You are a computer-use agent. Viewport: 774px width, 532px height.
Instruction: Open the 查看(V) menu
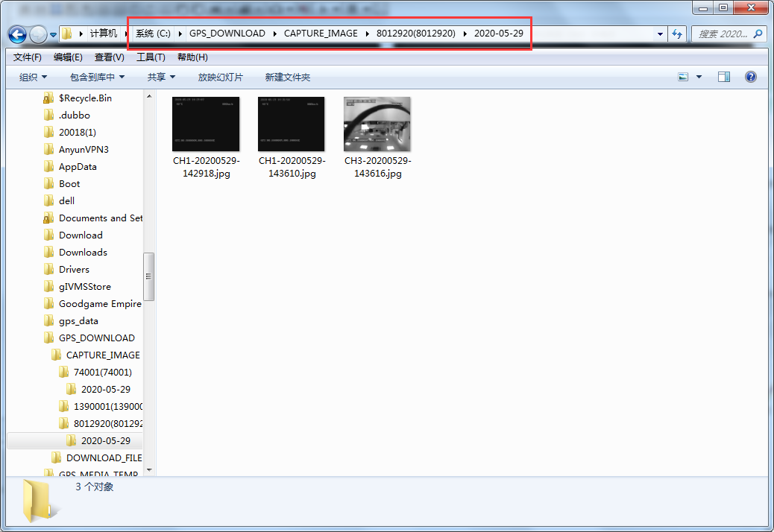110,57
